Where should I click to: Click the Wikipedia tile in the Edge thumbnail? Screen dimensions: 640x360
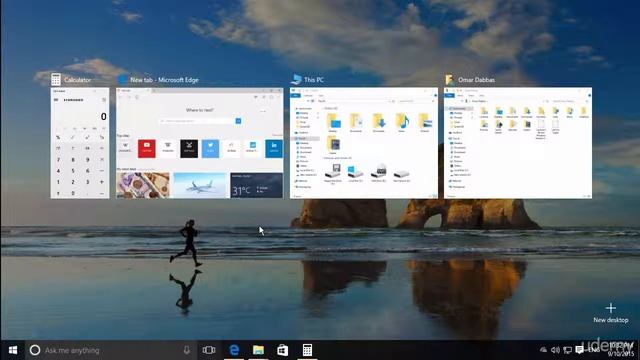pos(125,149)
